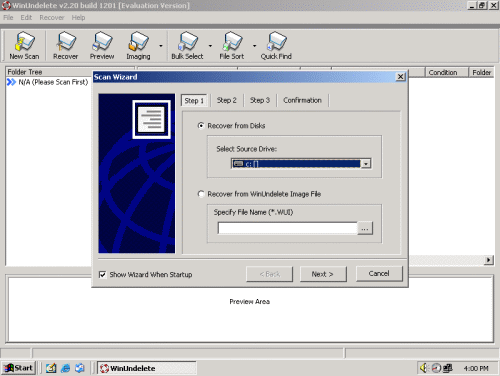Viewport: 500px width, 376px height.
Task: Click the Bulk Select icon
Action: pyautogui.click(x=187, y=46)
